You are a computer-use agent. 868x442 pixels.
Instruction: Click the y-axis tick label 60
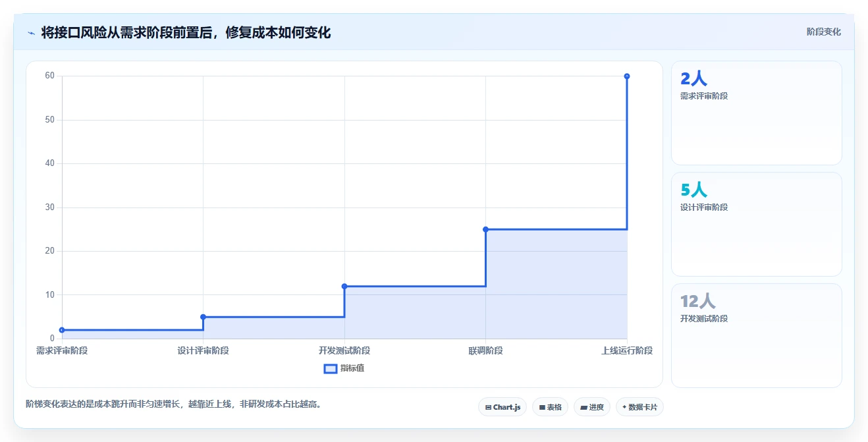click(50, 76)
